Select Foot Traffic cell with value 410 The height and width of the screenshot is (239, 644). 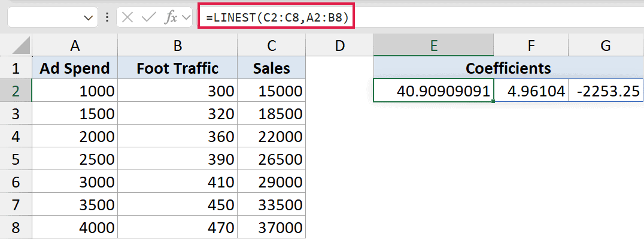point(177,181)
